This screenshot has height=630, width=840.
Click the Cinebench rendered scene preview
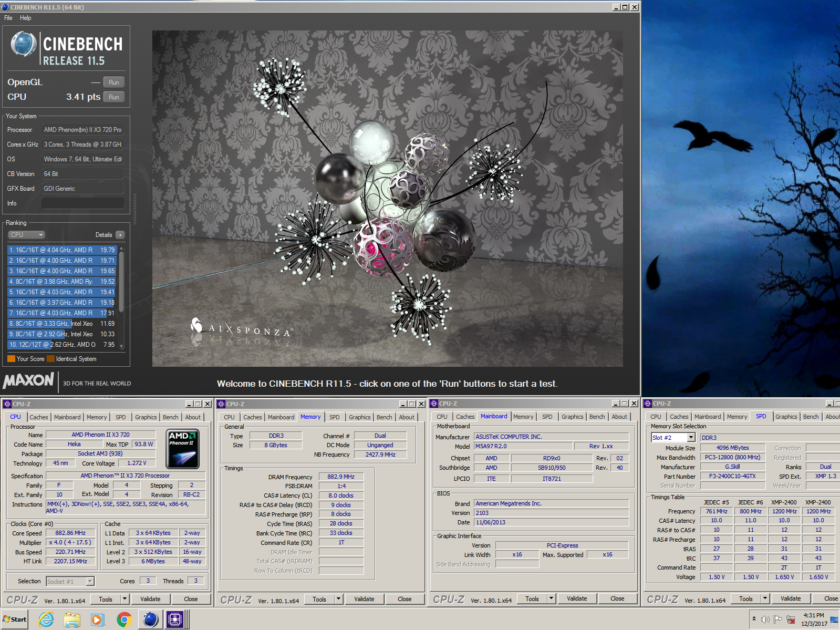(x=388, y=198)
